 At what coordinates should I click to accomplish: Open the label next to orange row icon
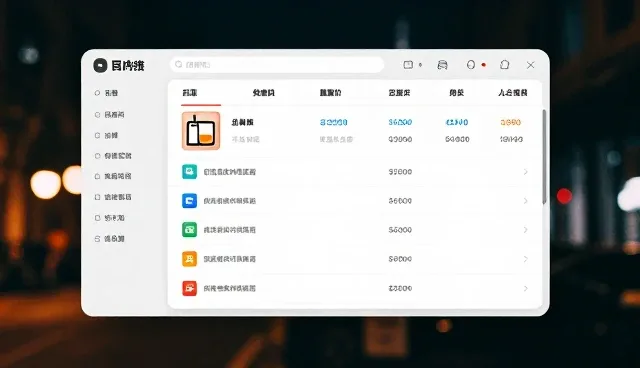(x=230, y=259)
